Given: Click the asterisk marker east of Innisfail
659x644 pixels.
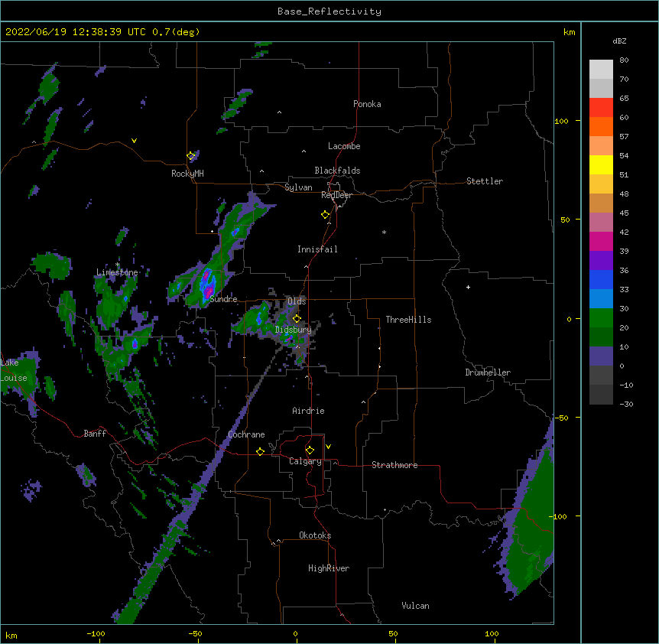Looking at the screenshot, I should click(384, 232).
